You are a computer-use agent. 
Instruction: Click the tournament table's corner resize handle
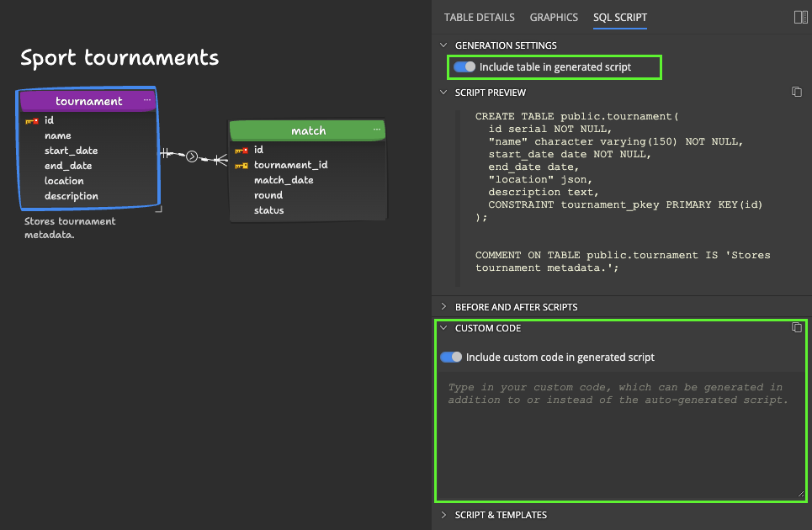[158, 209]
